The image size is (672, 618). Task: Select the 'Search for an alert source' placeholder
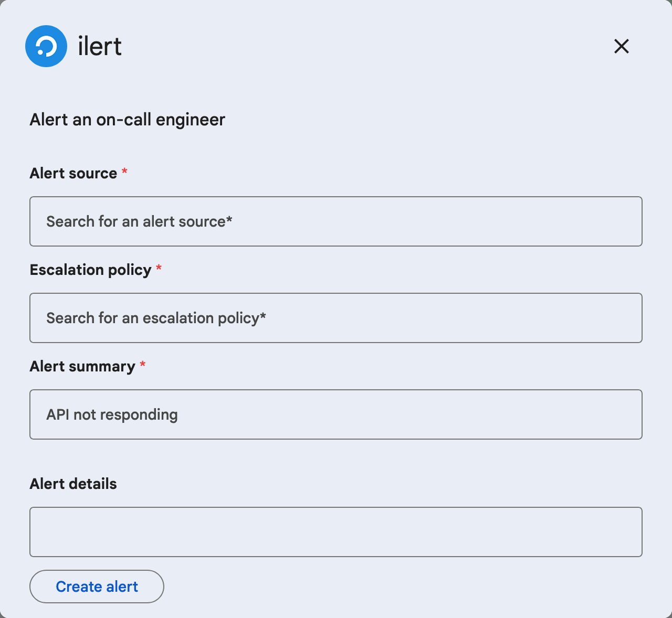coord(139,221)
